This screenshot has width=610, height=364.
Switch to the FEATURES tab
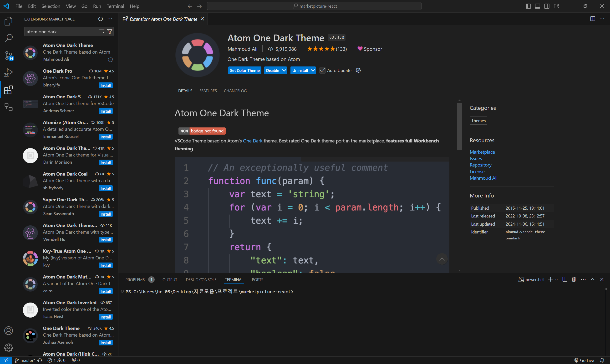(x=208, y=91)
